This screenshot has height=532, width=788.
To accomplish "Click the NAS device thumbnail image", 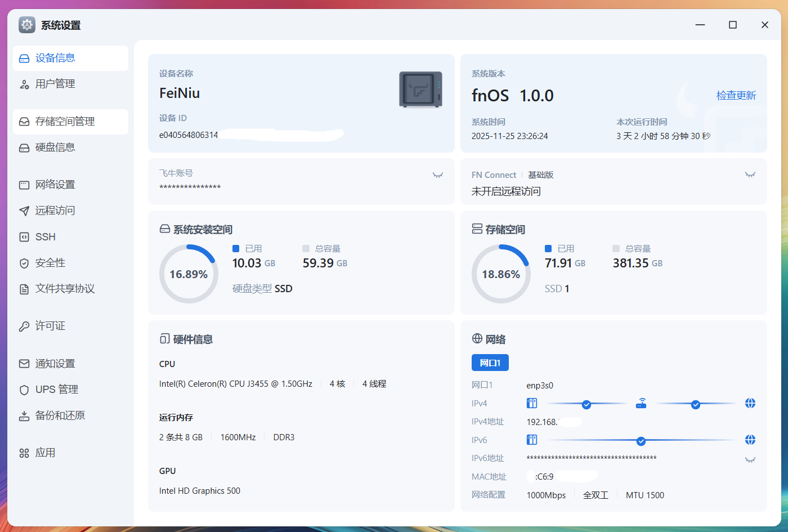I will 420,90.
